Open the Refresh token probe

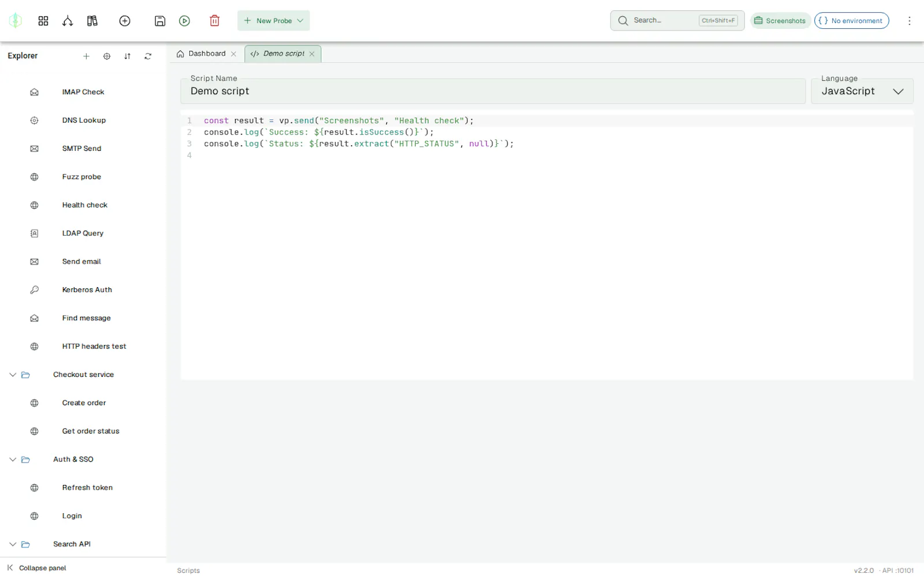(87, 488)
